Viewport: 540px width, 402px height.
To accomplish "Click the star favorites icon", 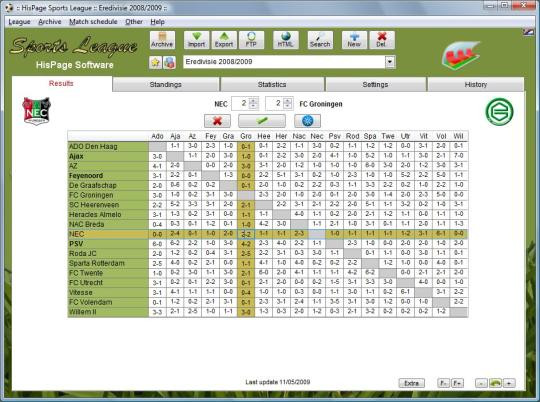I will [155, 62].
